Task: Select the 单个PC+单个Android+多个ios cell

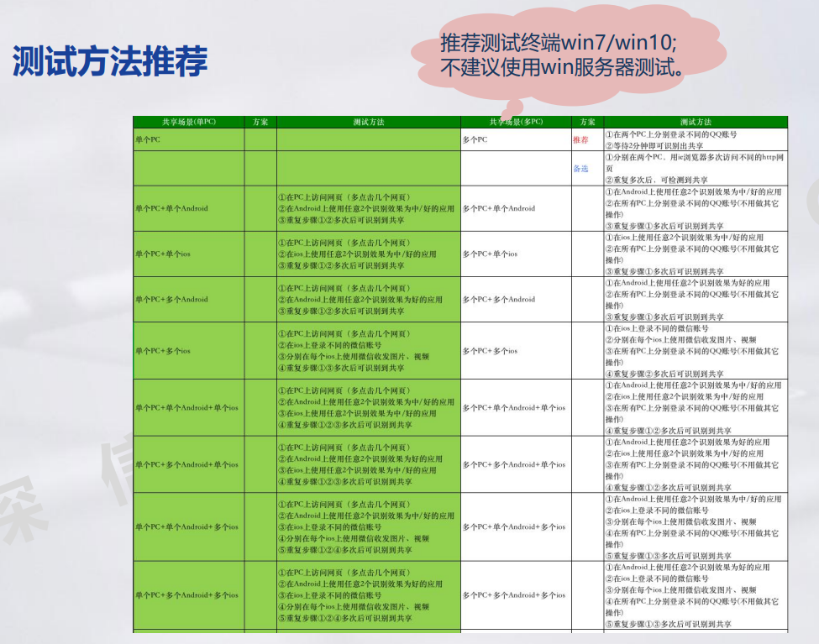Action: (x=188, y=526)
